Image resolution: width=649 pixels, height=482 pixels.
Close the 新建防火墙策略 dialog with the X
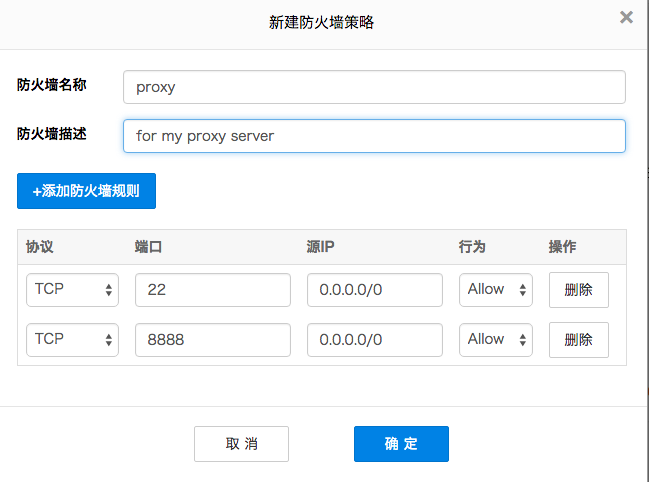click(x=626, y=17)
